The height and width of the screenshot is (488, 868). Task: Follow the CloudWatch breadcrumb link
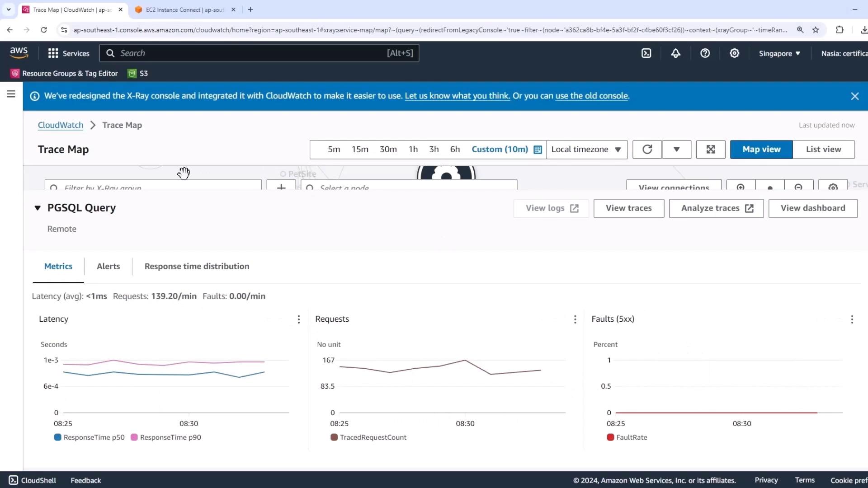(61, 125)
